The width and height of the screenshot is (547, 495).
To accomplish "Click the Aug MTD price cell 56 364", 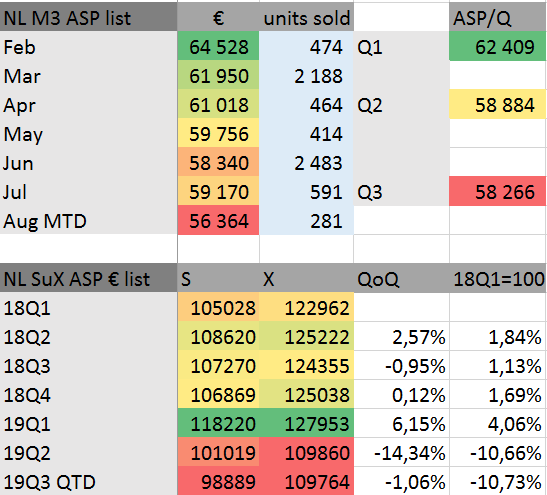I will (218, 220).
